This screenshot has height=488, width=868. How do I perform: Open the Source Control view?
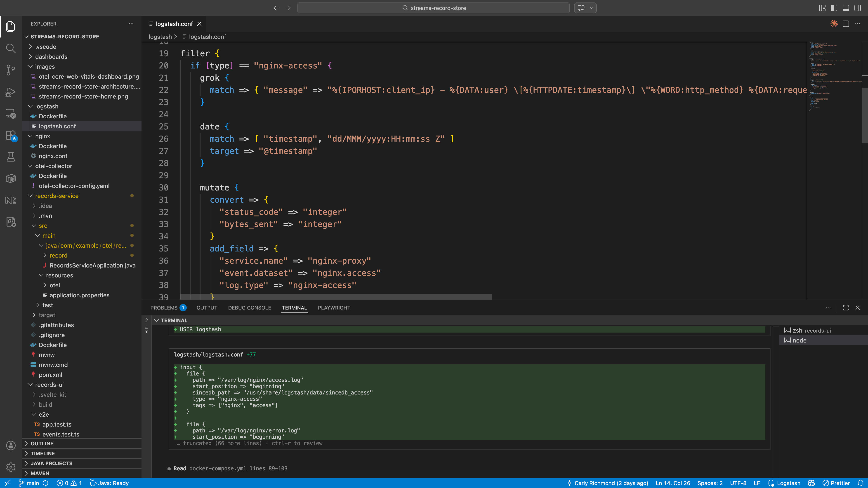(x=11, y=70)
